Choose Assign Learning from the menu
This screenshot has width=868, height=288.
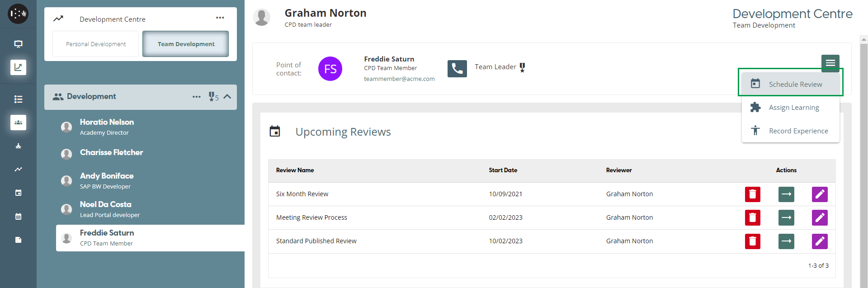click(x=793, y=108)
